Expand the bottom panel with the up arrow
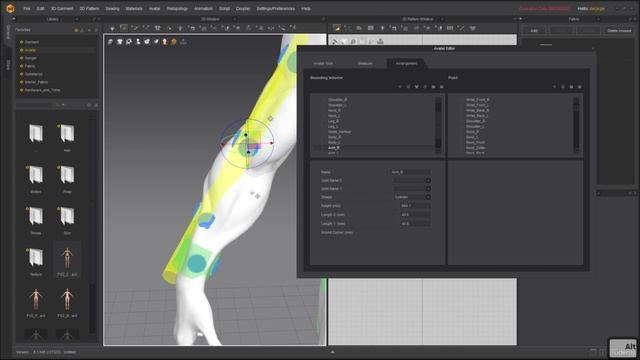 click(x=332, y=352)
